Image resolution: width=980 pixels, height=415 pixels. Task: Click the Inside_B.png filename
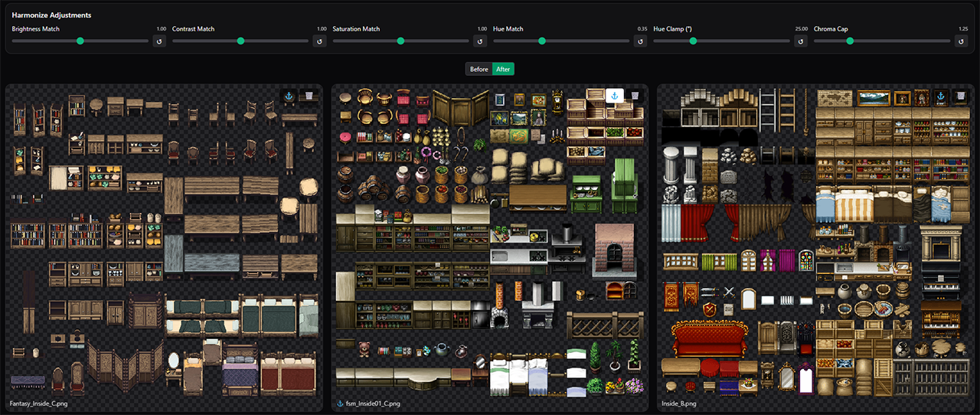[679, 403]
